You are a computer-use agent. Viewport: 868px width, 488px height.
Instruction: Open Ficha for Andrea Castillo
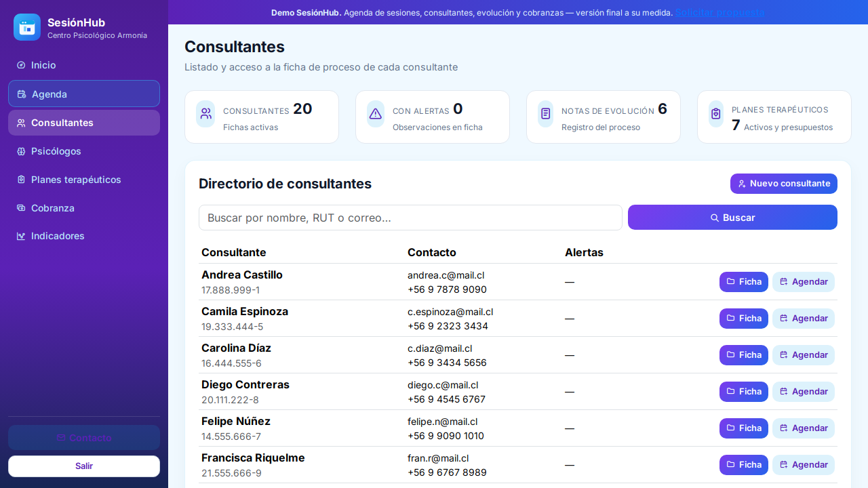[x=744, y=282]
